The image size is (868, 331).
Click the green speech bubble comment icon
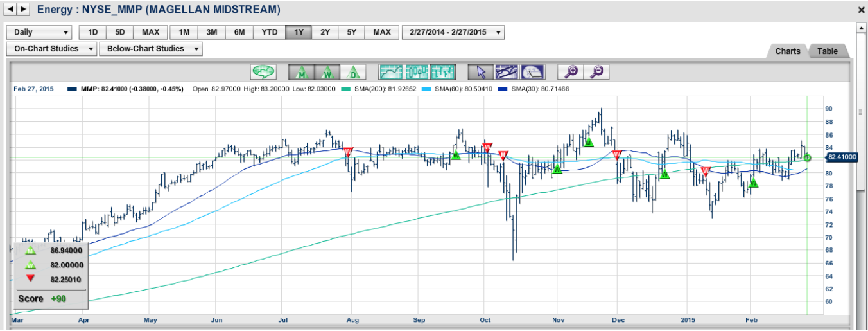[x=263, y=72]
